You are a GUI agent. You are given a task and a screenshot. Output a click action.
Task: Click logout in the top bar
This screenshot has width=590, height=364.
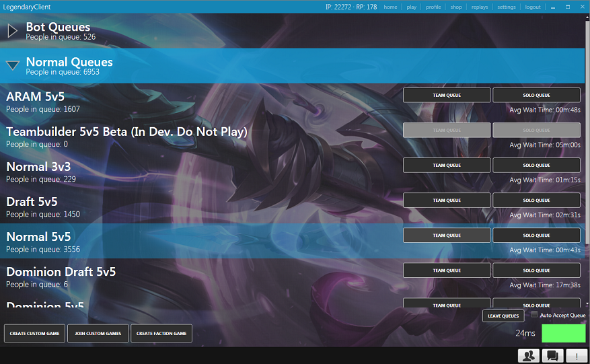tap(533, 7)
